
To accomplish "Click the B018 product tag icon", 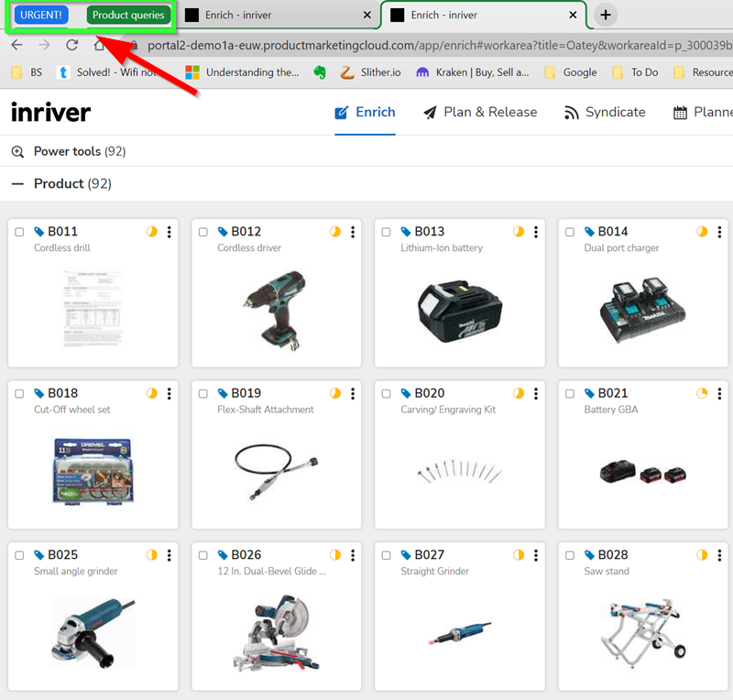I will [39, 393].
